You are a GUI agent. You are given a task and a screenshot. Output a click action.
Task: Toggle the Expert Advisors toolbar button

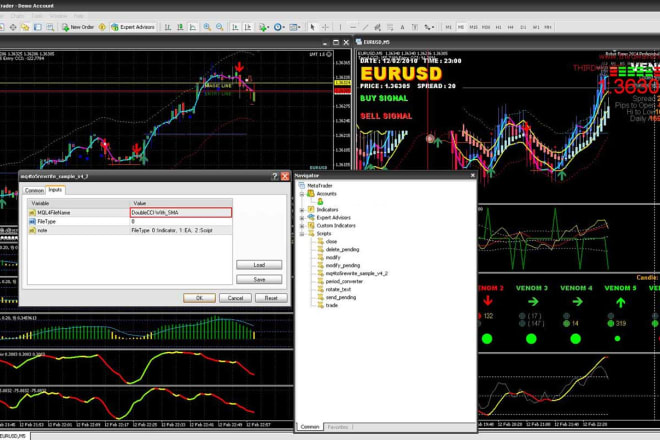(x=133, y=27)
